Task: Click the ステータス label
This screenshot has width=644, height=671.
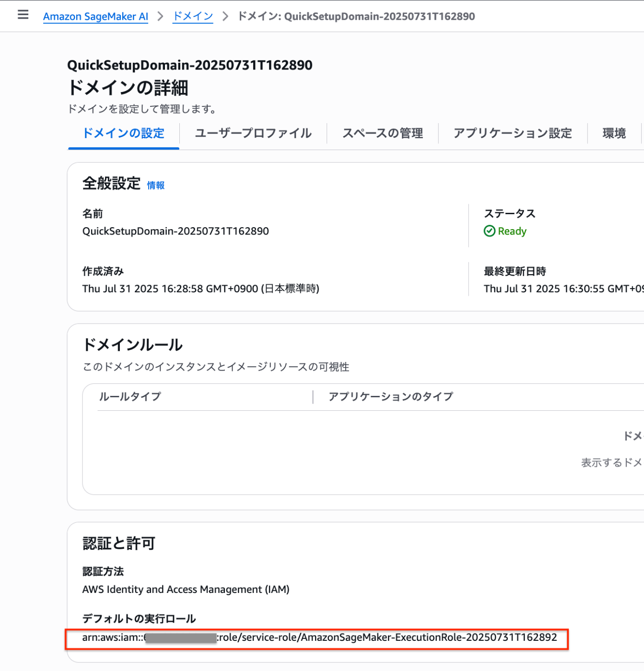Action: [x=509, y=214]
